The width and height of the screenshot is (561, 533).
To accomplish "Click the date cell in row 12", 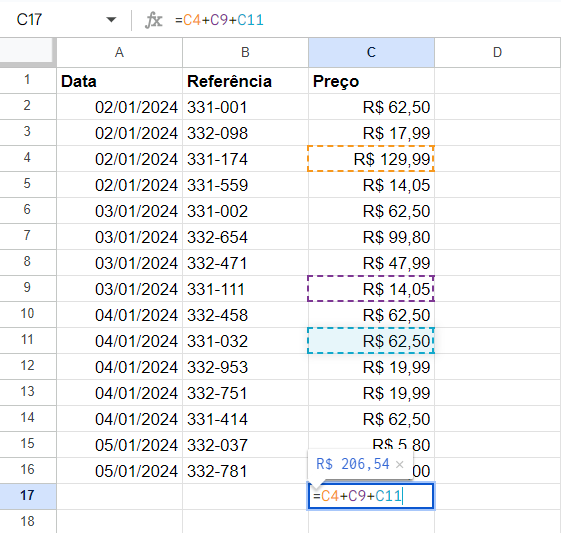I will click(x=119, y=367).
